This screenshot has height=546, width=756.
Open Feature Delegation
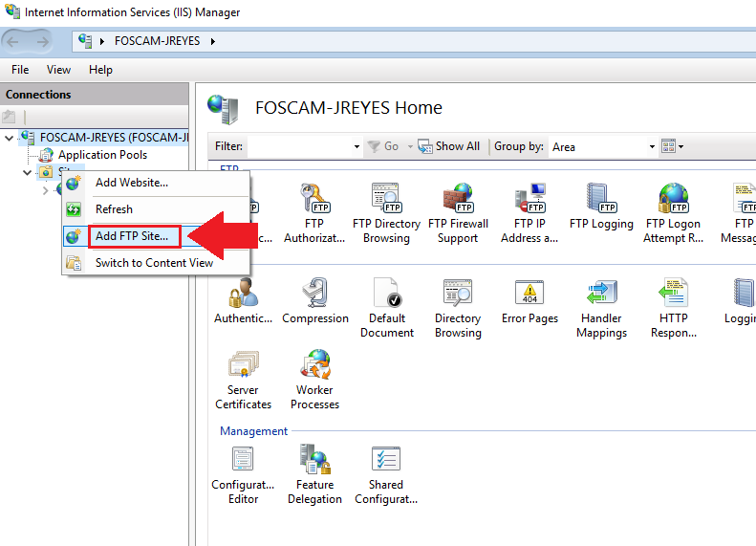point(314,475)
